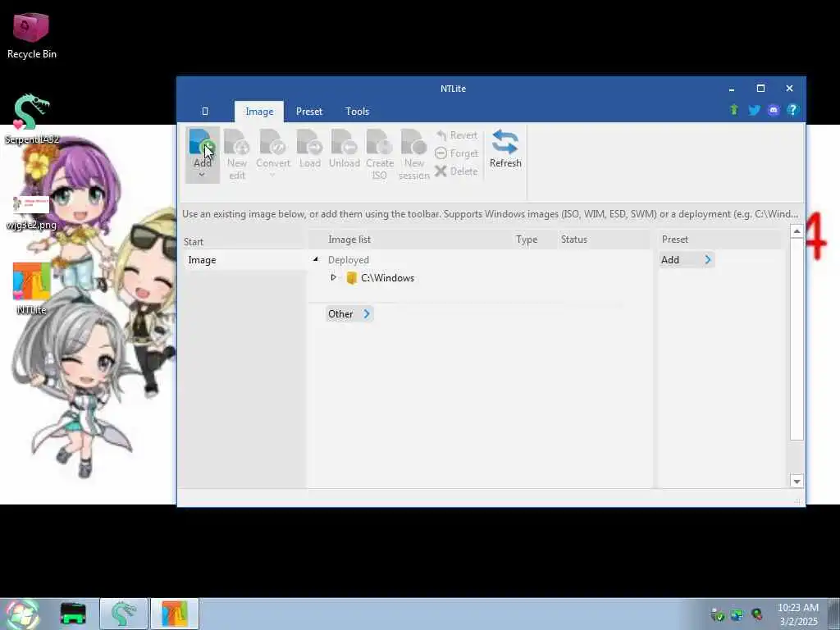
Task: Collapse the Deployed group
Action: [316, 259]
